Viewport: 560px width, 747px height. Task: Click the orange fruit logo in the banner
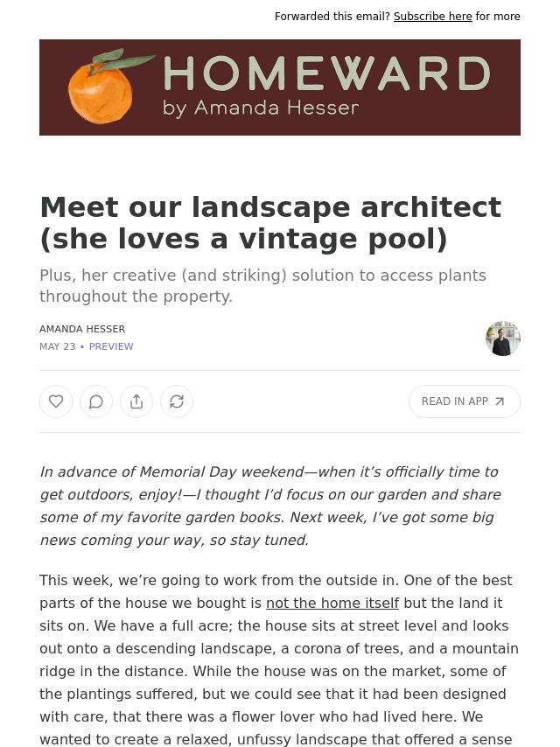(x=108, y=87)
